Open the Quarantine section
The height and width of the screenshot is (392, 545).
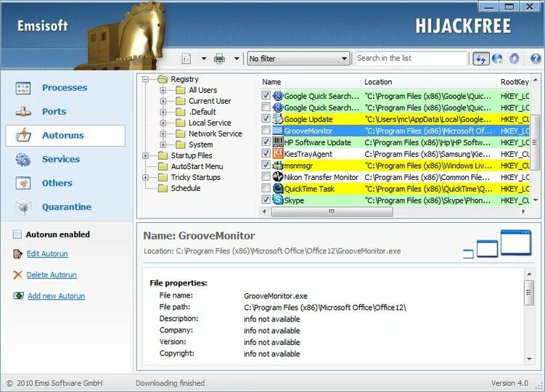pyautogui.click(x=67, y=207)
